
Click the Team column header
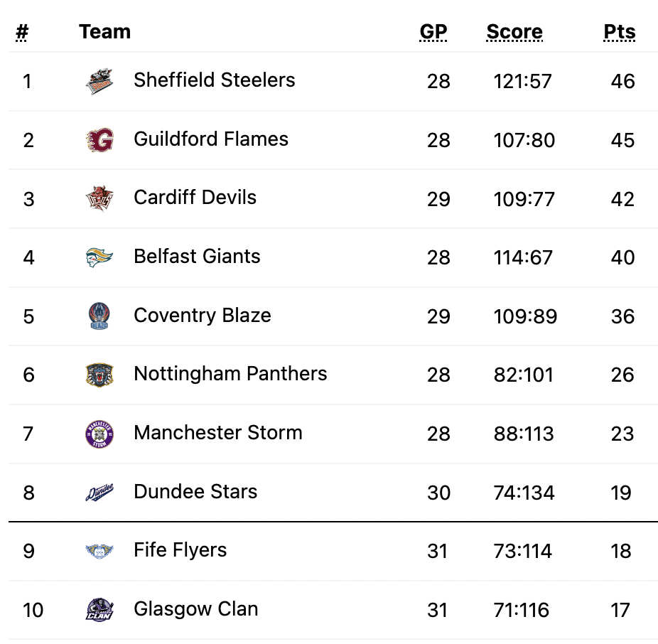105,32
